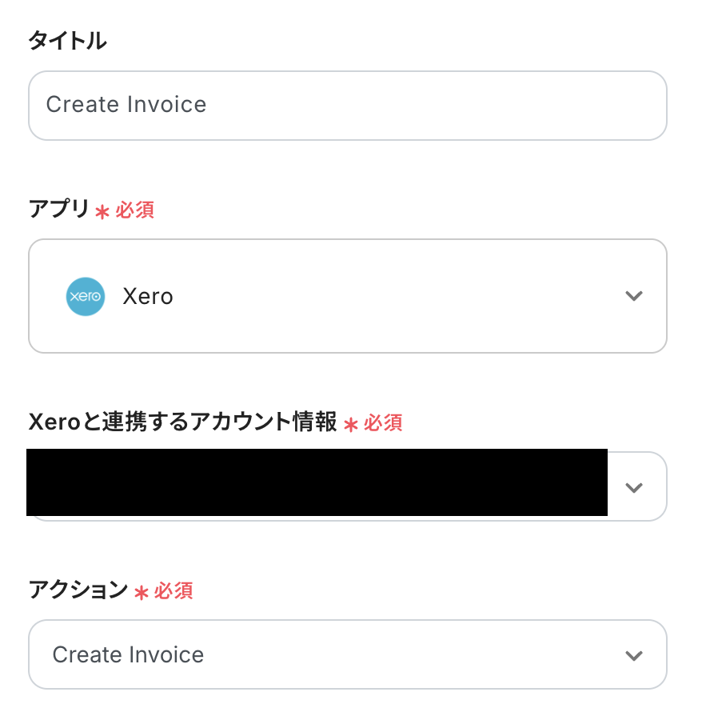
Task: Click the asterisk next to アカウント情報 label
Action: click(350, 425)
